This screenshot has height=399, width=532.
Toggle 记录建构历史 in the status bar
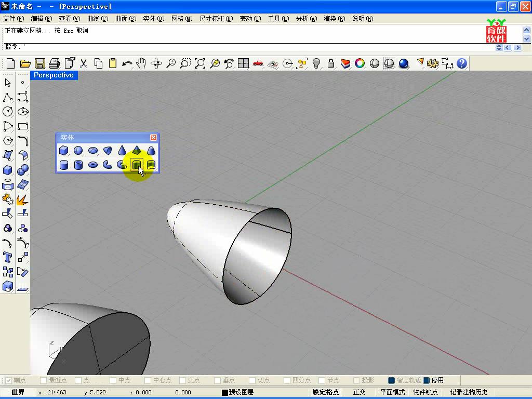click(469, 392)
